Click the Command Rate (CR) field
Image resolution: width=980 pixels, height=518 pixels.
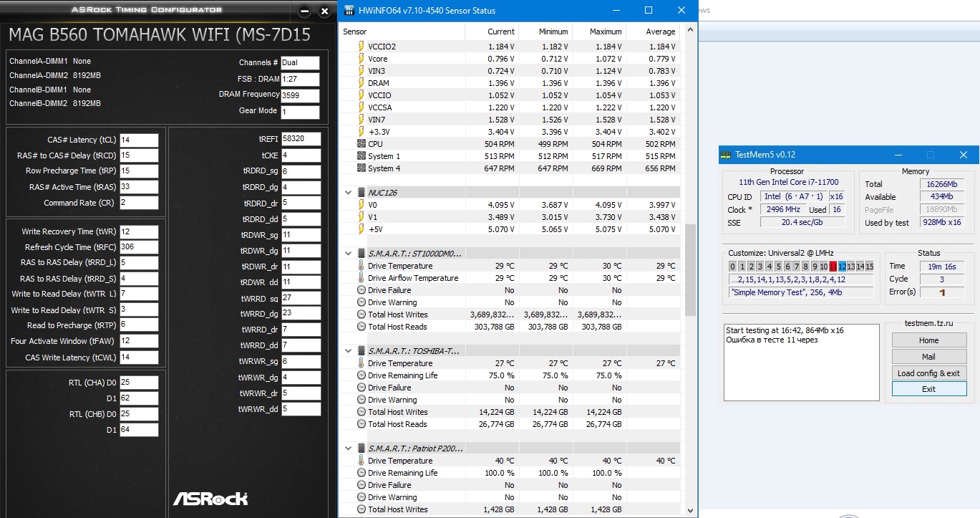[x=139, y=203]
